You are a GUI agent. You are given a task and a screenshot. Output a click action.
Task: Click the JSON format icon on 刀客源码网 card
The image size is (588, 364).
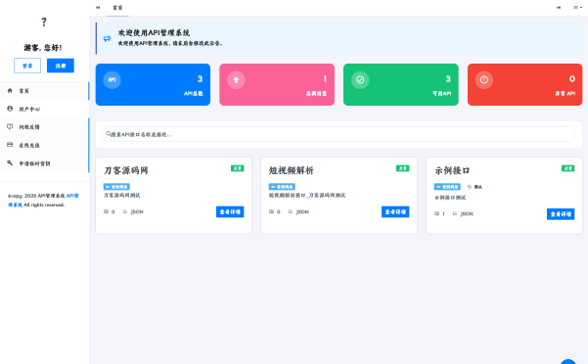click(x=125, y=211)
